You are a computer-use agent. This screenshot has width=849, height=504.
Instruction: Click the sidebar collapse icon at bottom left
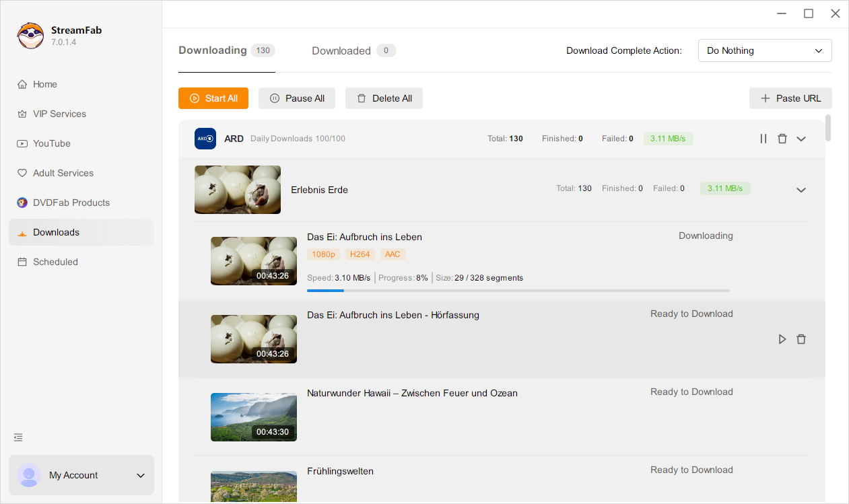[18, 437]
